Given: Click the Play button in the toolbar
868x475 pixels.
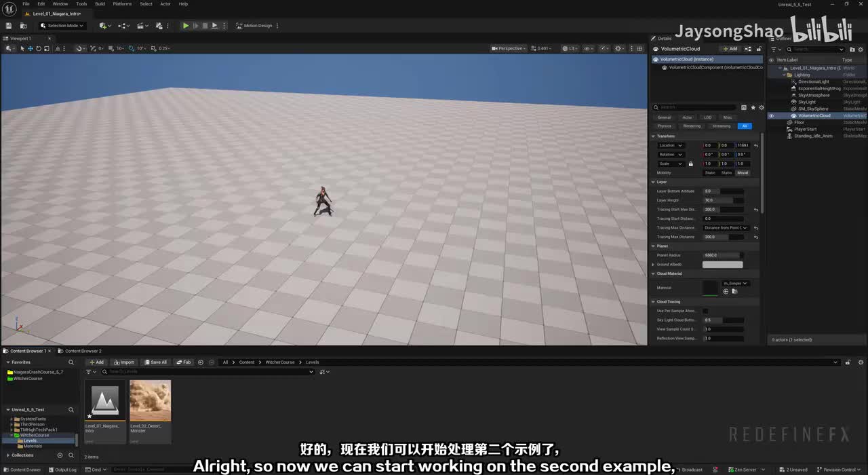Looking at the screenshot, I should (186, 26).
